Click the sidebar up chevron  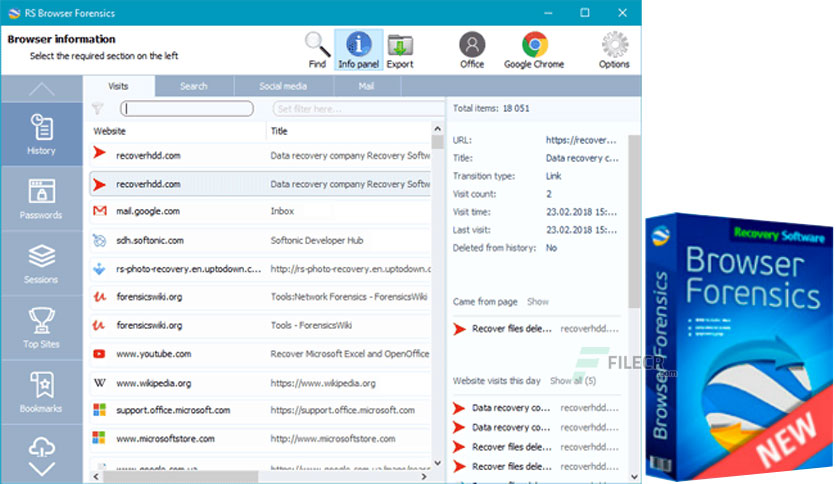(x=41, y=89)
